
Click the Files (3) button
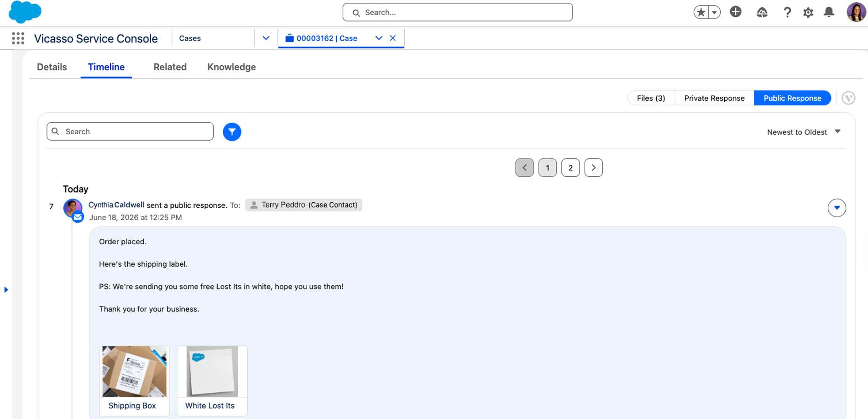tap(651, 98)
